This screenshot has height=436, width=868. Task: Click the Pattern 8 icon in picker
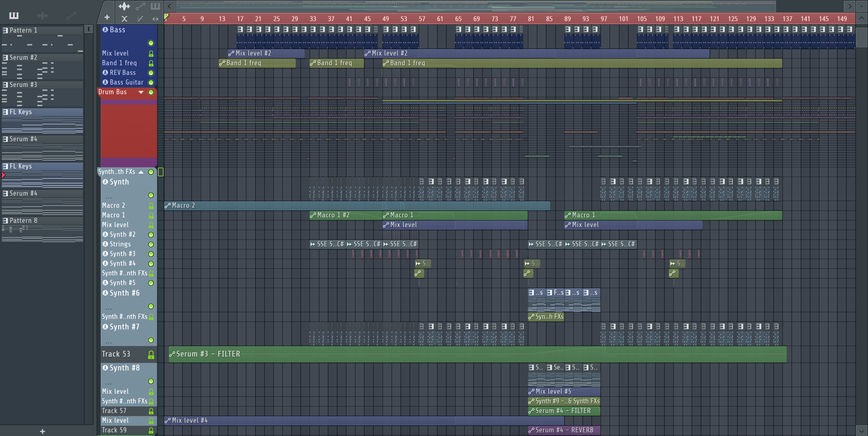click(5, 221)
